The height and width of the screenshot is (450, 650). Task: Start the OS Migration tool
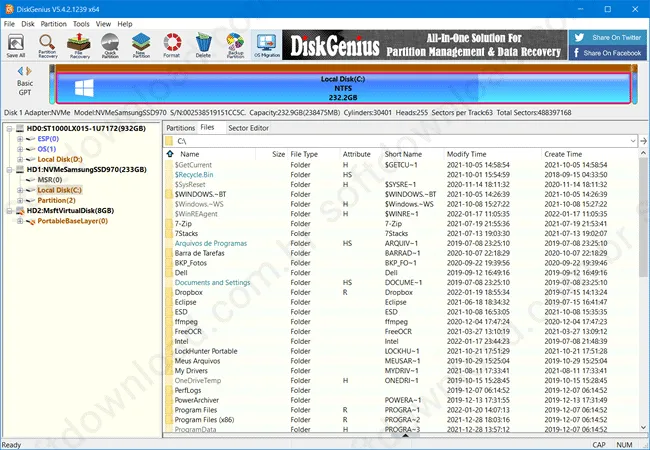point(267,45)
